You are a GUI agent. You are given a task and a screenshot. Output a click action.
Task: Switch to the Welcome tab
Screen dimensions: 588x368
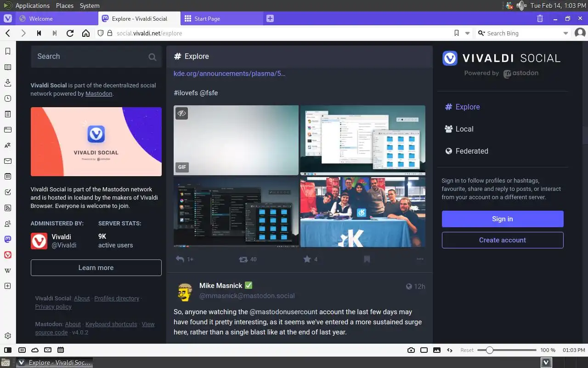point(57,18)
